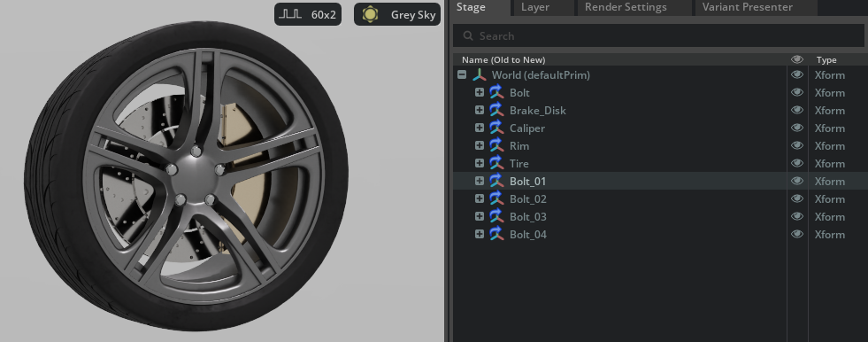Expand the Bolt node
868x342 pixels.
pos(480,92)
